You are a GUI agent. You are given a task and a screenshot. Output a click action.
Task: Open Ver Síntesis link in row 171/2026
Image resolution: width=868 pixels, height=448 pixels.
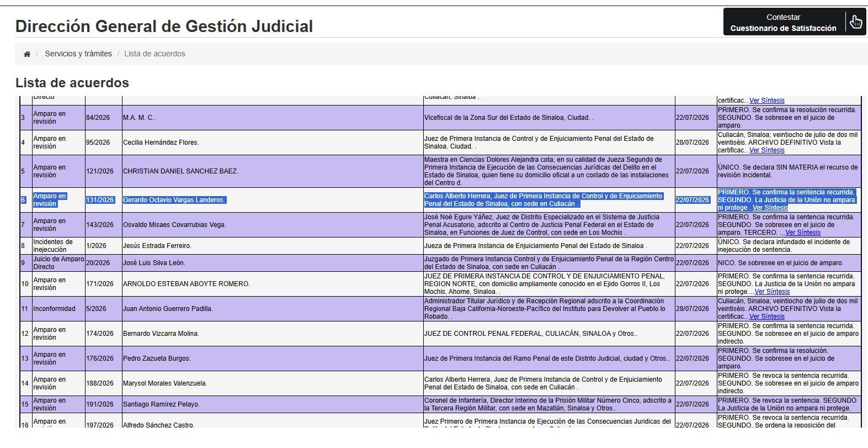pyautogui.click(x=772, y=292)
